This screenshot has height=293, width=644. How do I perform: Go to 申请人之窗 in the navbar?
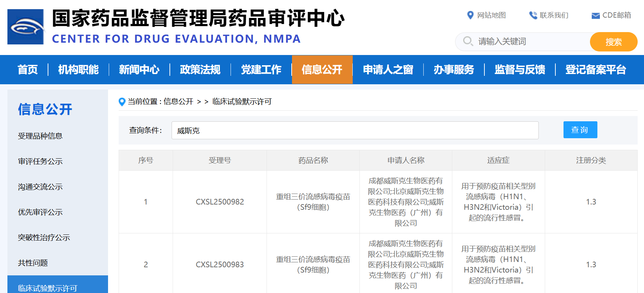388,69
